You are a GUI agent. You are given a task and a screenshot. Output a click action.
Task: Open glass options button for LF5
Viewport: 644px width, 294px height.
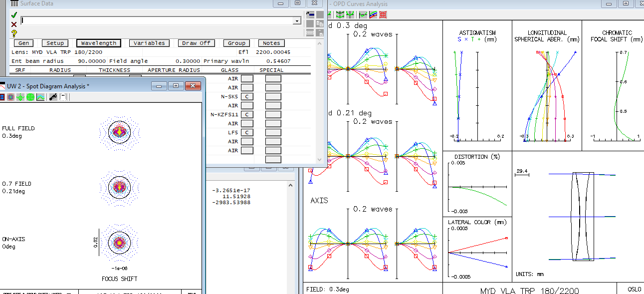click(x=247, y=132)
